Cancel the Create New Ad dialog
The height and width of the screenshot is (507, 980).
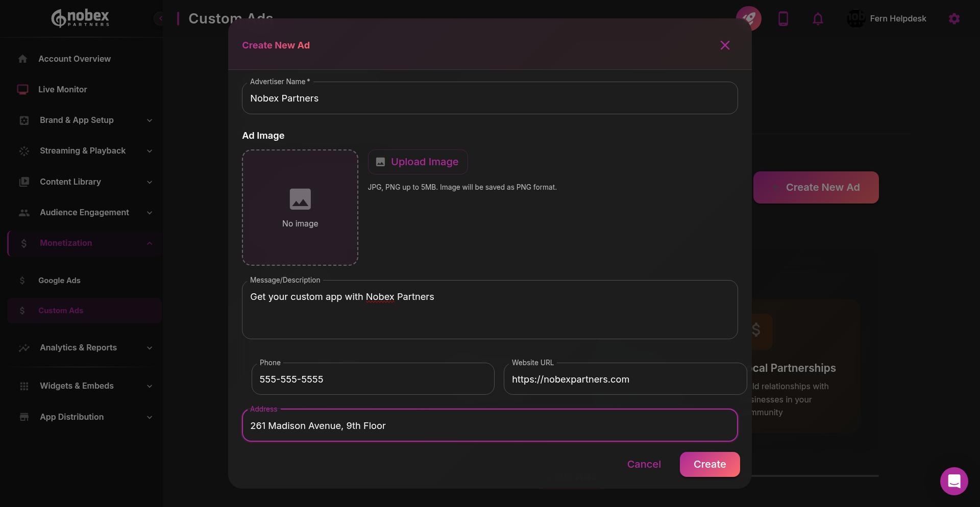644,464
